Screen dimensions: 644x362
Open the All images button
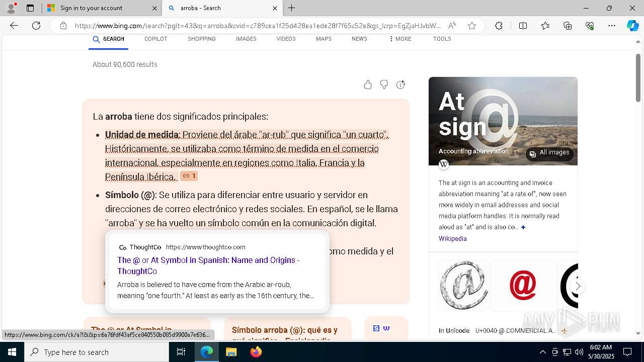(549, 153)
